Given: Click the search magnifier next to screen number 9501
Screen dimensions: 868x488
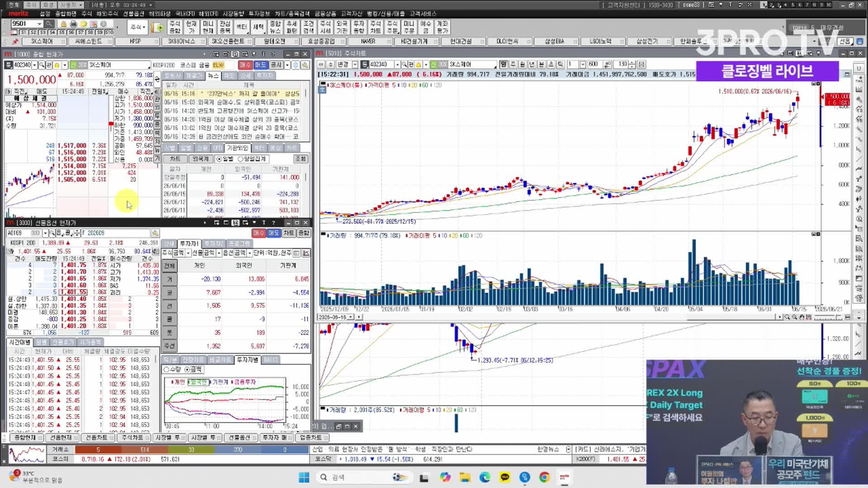Looking at the screenshot, I should tap(49, 24).
